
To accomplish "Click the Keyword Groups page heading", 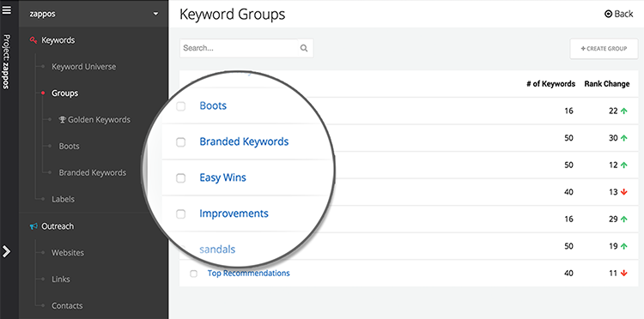I will pos(232,15).
